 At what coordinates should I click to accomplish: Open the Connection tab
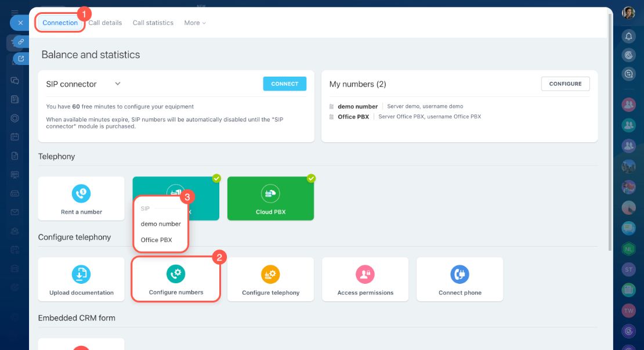click(60, 23)
